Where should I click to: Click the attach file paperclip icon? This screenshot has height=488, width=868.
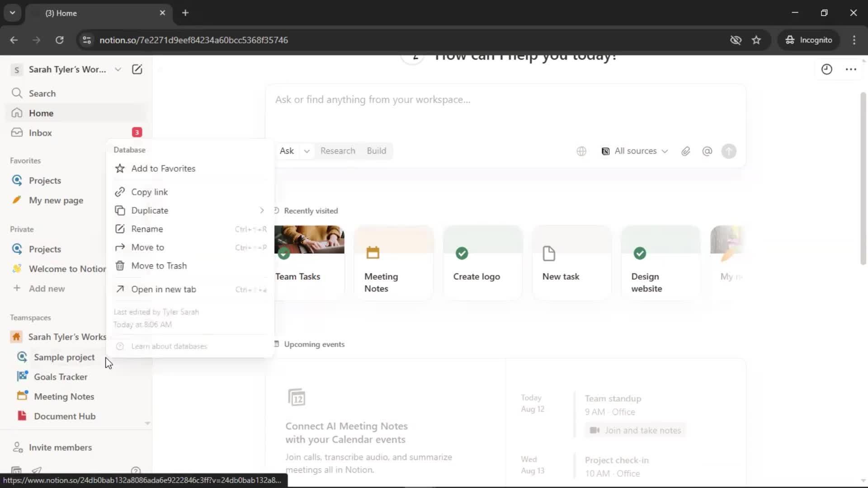[686, 151]
